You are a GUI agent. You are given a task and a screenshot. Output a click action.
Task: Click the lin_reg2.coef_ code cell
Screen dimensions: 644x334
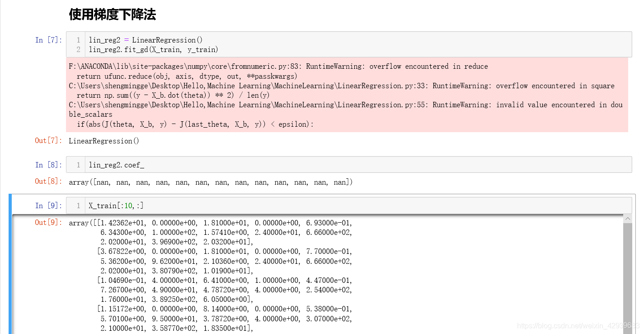pyautogui.click(x=349, y=165)
